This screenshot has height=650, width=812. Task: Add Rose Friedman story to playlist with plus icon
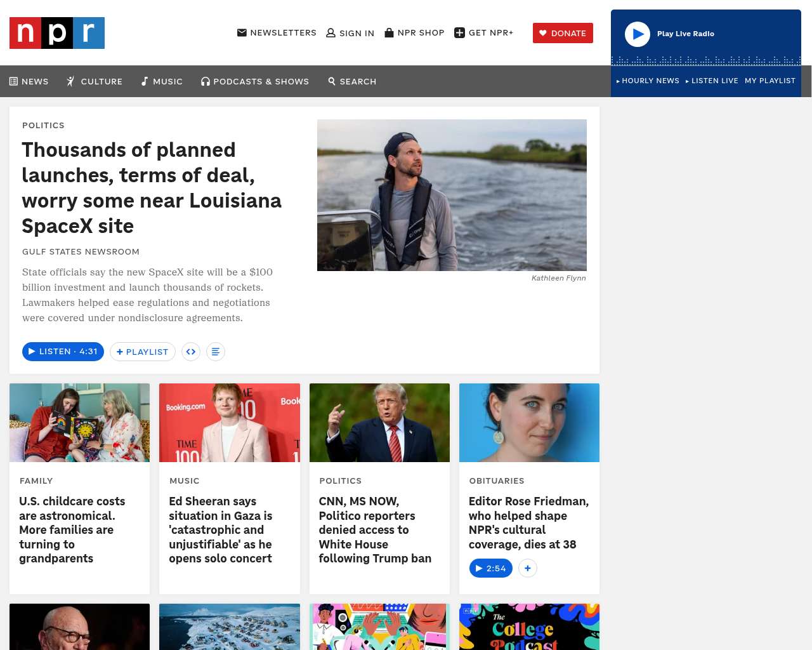click(528, 568)
